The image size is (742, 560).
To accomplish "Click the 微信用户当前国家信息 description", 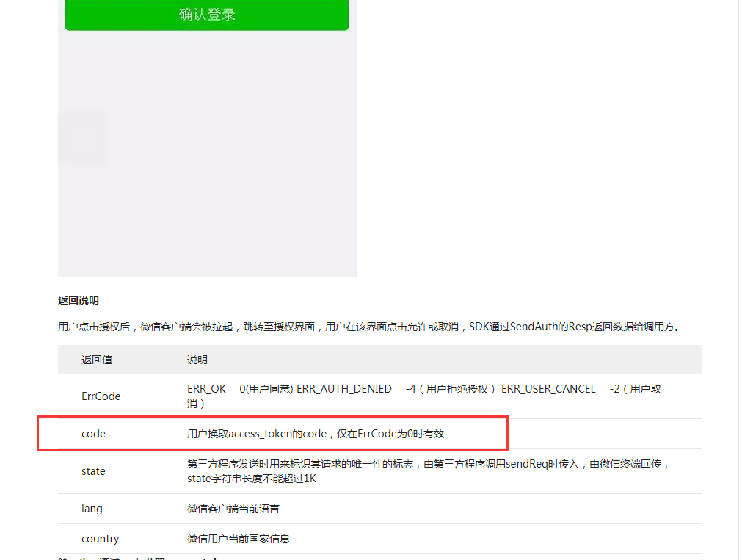I will pyautogui.click(x=239, y=539).
